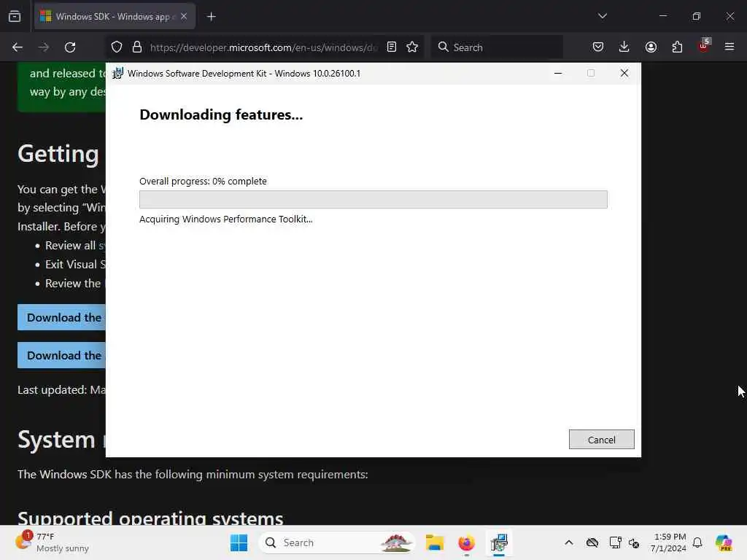Click the SDK installer taskbar icon
Screen dimensions: 747x560
pyautogui.click(x=499, y=542)
